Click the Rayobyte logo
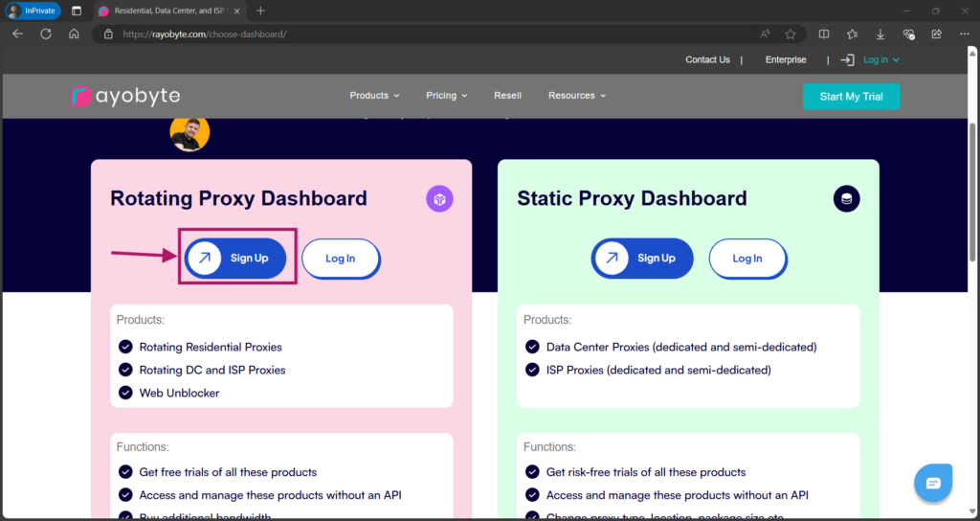 pyautogui.click(x=125, y=97)
